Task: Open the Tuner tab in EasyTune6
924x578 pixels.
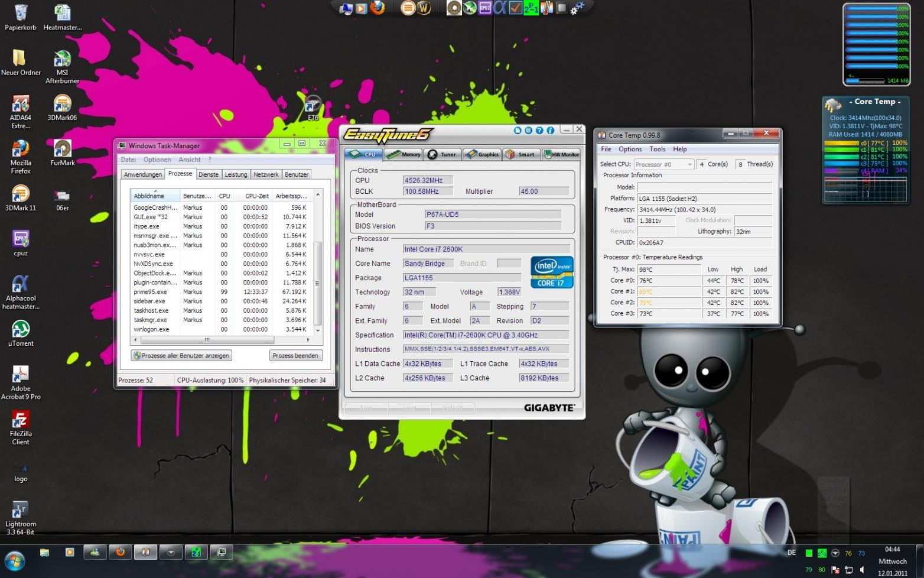Action: (443, 154)
